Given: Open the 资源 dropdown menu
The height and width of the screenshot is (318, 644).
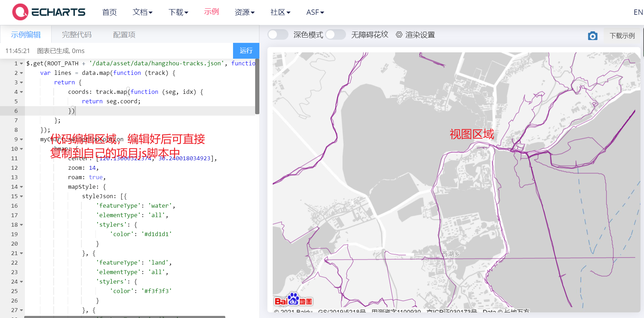Looking at the screenshot, I should (245, 12).
